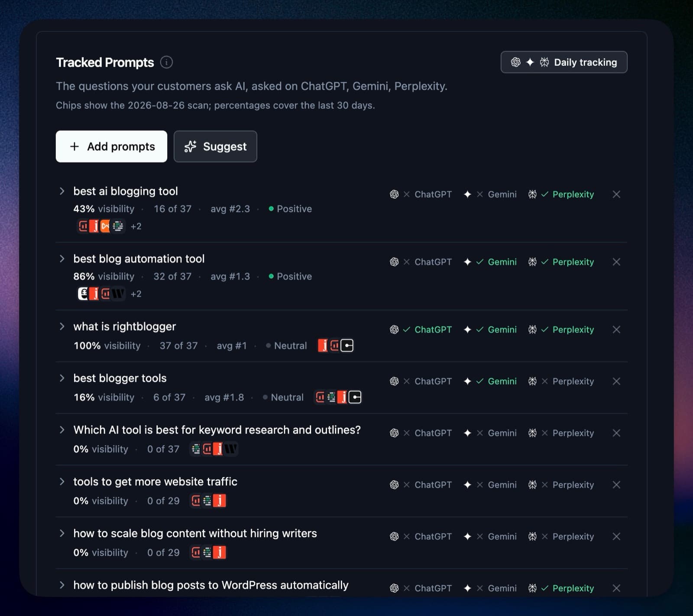
Task: Click "6 of 37" count
Action: [169, 397]
